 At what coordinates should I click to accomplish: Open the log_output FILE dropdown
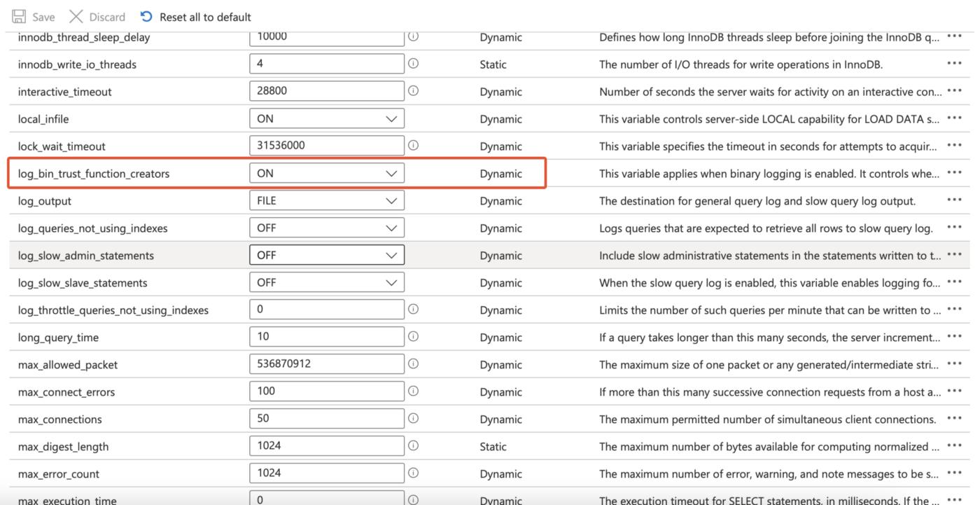pos(326,200)
